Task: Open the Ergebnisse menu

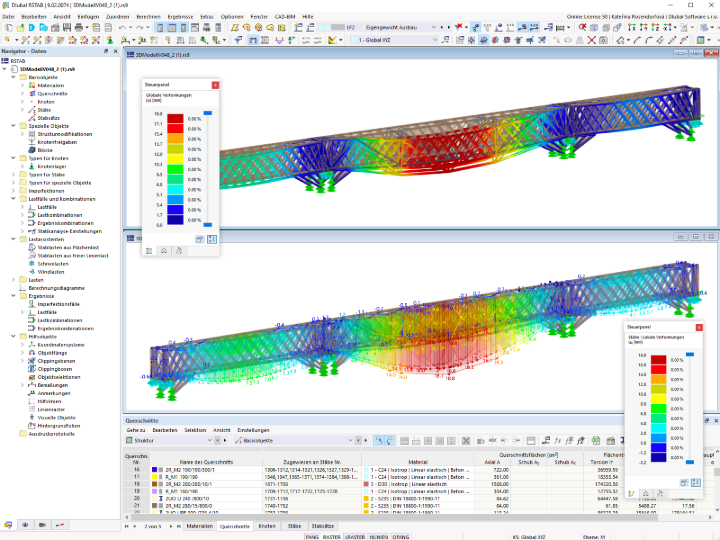Action: tap(180, 17)
